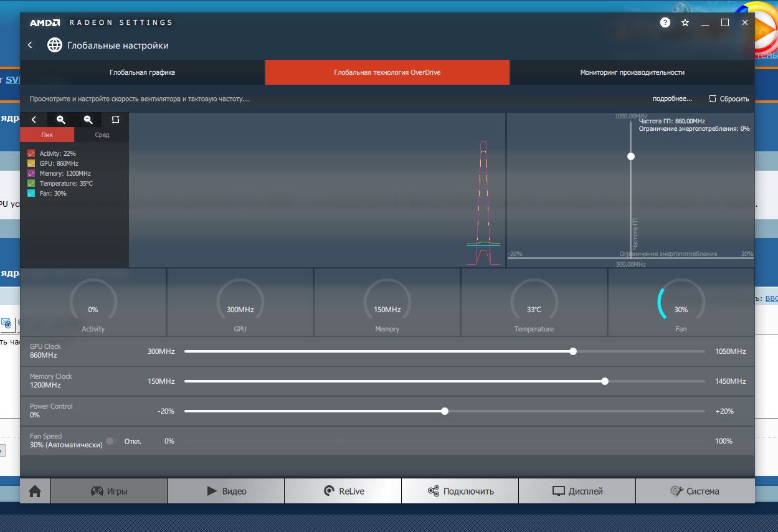
Task: Click the back arrow next to Глобальные настройки
Action: [30, 45]
